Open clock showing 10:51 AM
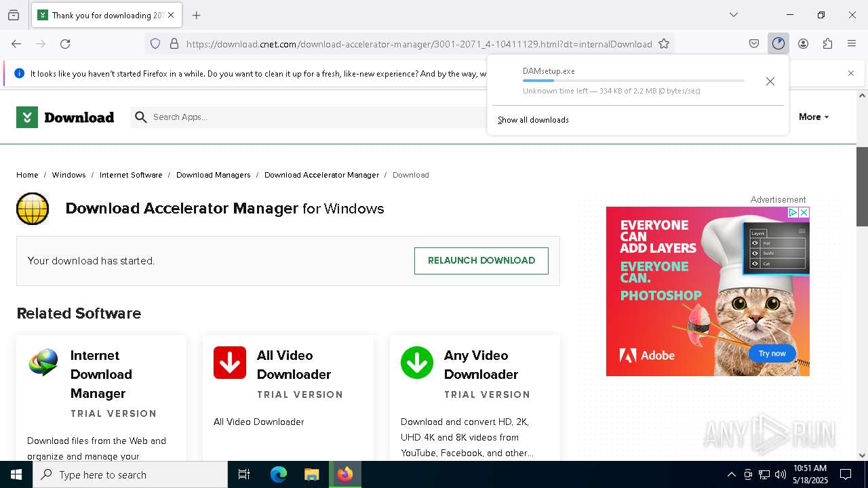The width and height of the screenshot is (868, 488). click(x=810, y=474)
